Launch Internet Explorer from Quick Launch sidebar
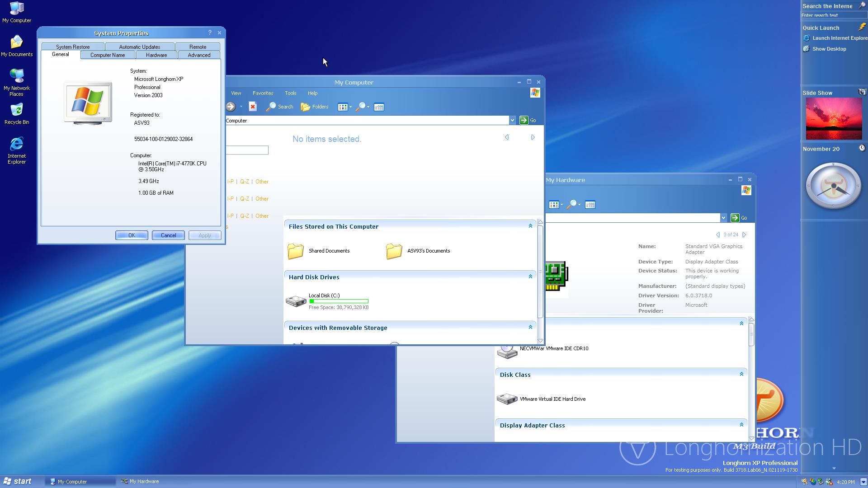The image size is (868, 488). click(x=839, y=38)
